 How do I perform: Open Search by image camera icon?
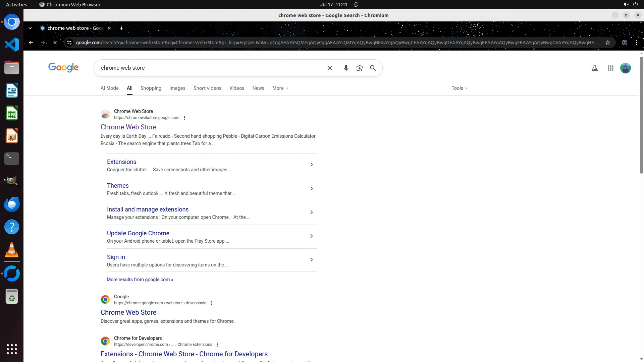pyautogui.click(x=359, y=68)
